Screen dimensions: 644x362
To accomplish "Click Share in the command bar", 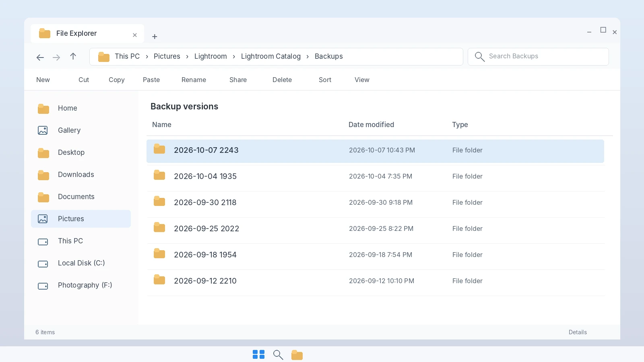I will [238, 80].
